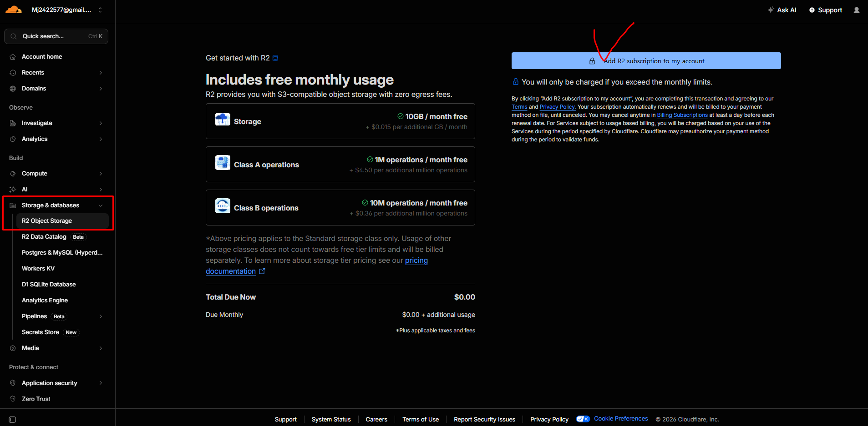Click the Support question mark icon
Image resolution: width=868 pixels, height=426 pixels.
coord(812,10)
